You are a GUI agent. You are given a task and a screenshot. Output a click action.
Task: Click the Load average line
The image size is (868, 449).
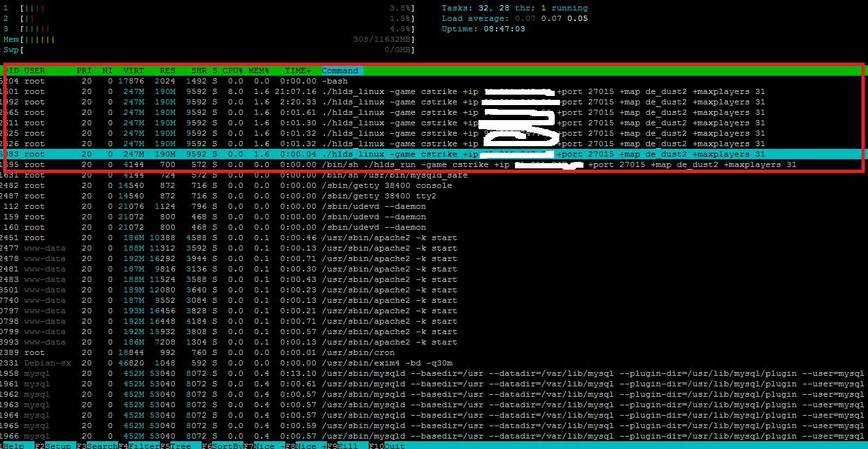(x=515, y=18)
